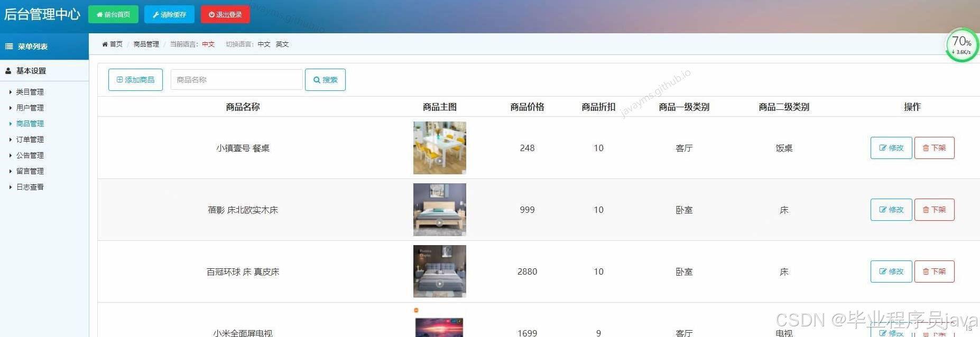
Task: Switch language to 中文
Action: click(264, 44)
